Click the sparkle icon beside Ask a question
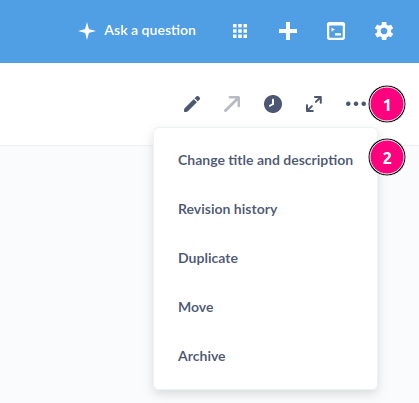This screenshot has width=419, height=403. click(x=87, y=31)
